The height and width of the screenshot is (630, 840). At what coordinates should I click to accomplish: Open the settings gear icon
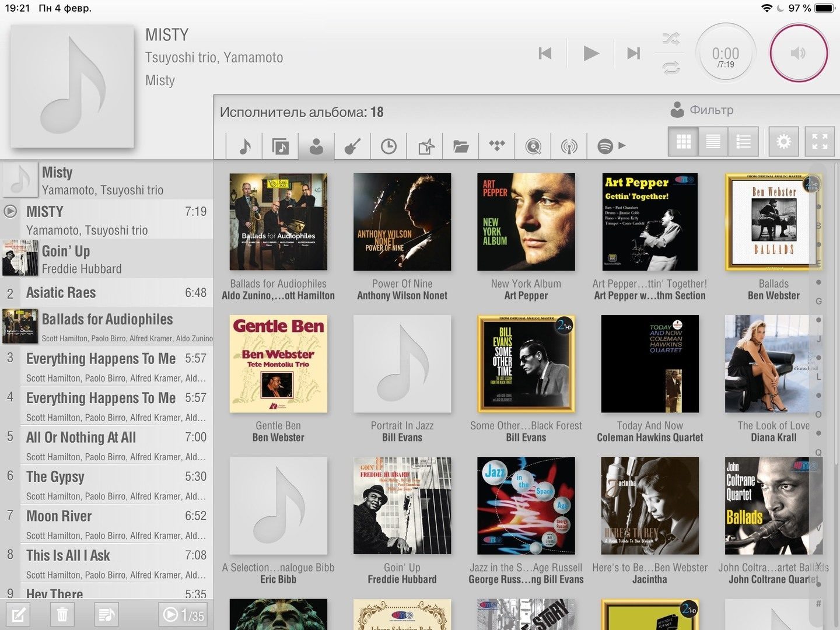click(x=783, y=142)
